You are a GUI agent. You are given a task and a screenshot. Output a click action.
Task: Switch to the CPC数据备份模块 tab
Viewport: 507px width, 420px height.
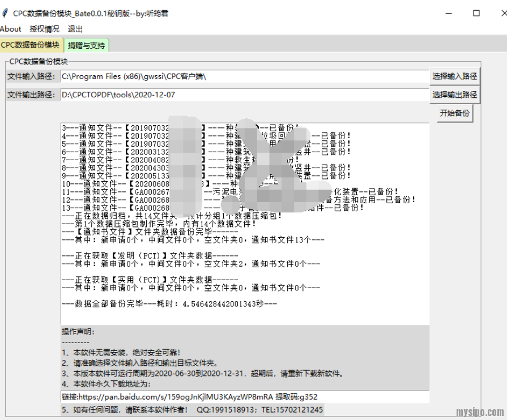30,45
